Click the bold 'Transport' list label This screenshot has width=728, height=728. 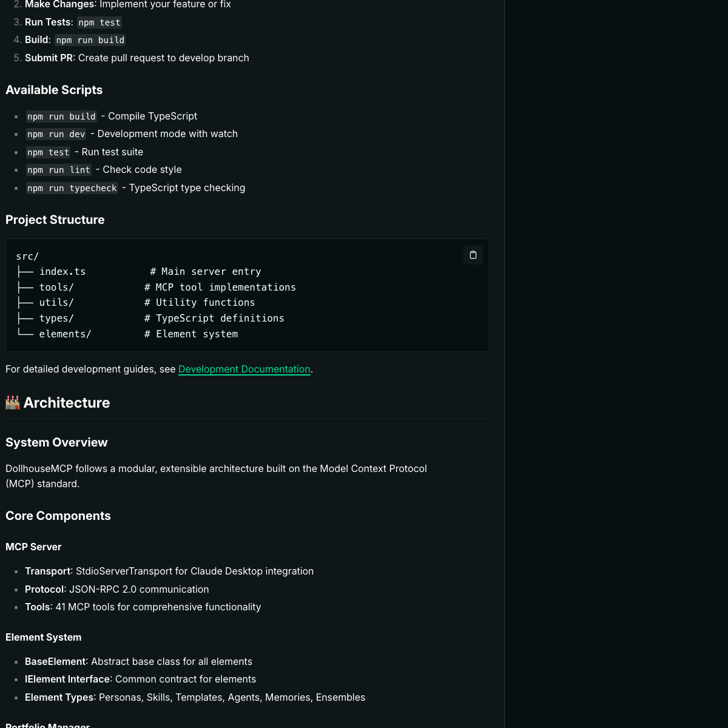(49, 571)
